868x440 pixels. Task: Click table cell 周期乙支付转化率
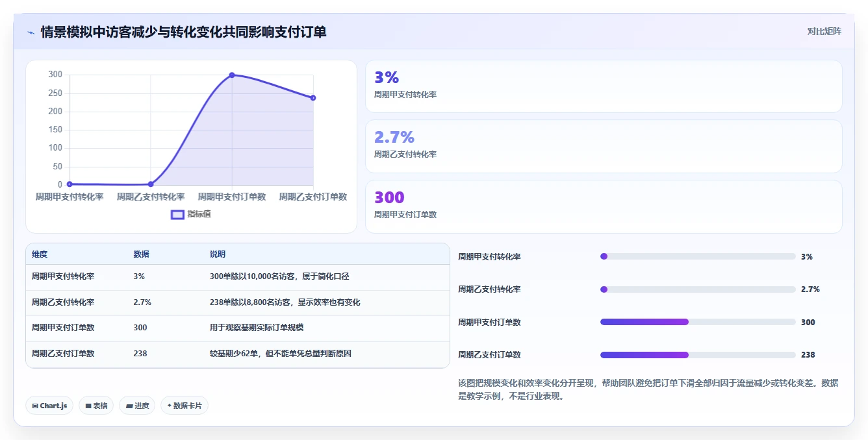tap(63, 302)
